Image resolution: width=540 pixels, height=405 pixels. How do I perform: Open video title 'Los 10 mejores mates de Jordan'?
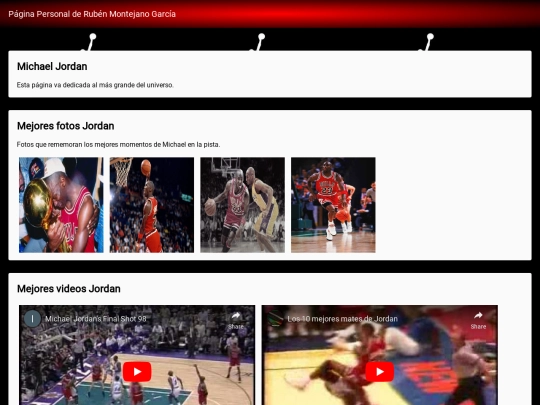tap(342, 319)
